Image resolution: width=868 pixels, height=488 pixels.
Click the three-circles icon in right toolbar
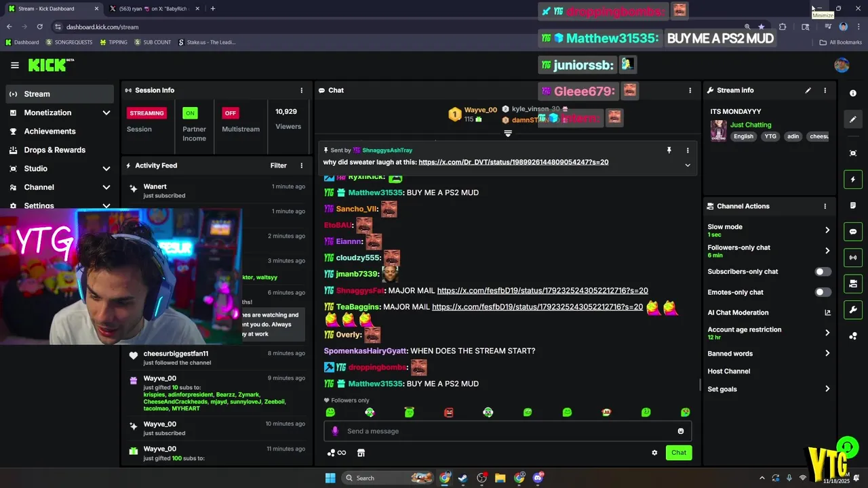[x=853, y=336]
